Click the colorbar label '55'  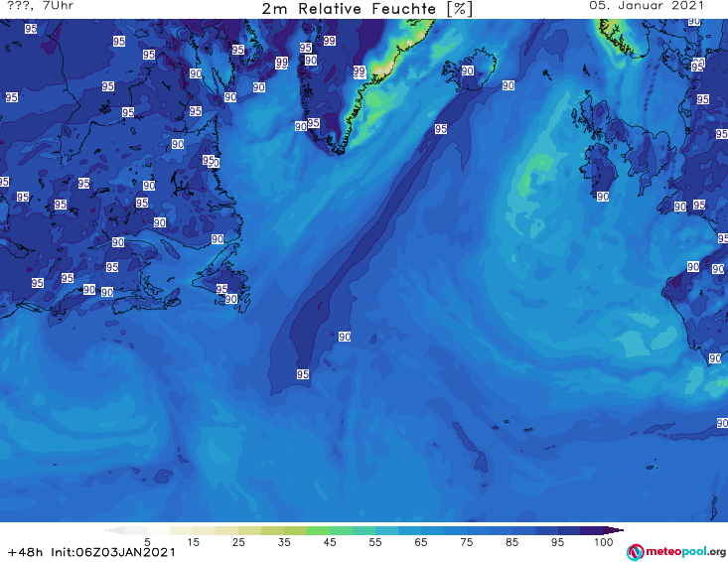[x=374, y=542]
